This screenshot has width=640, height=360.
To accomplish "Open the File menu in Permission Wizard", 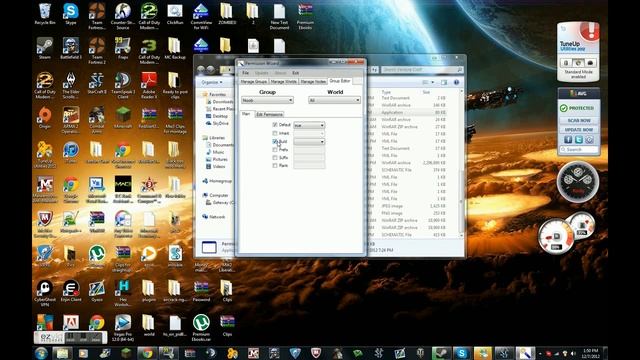I will (245, 73).
